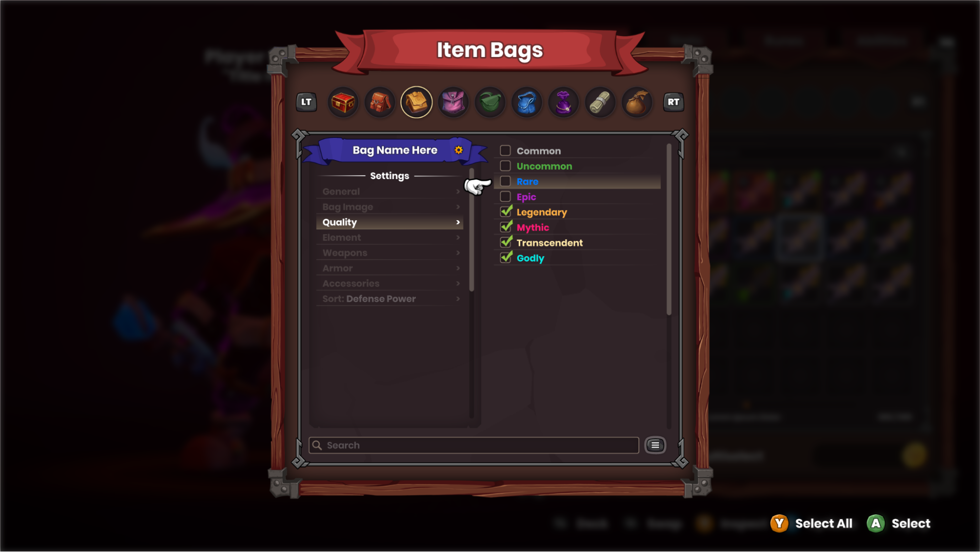
Task: Expand the Element settings entry
Action: [x=390, y=237]
